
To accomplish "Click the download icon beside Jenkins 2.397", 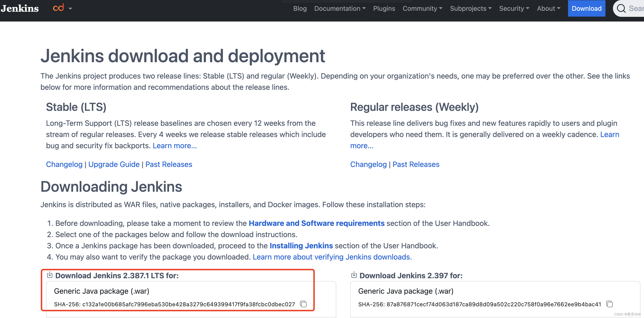I will click(x=354, y=275).
